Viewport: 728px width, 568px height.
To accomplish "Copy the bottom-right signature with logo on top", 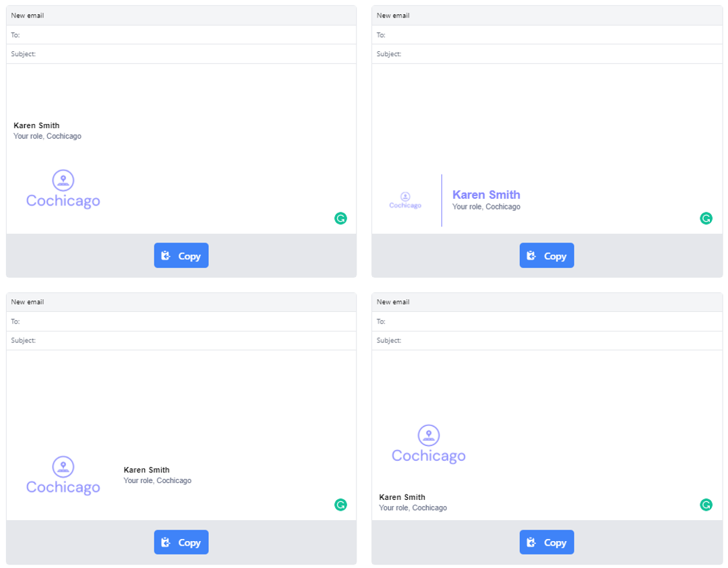I will click(547, 542).
